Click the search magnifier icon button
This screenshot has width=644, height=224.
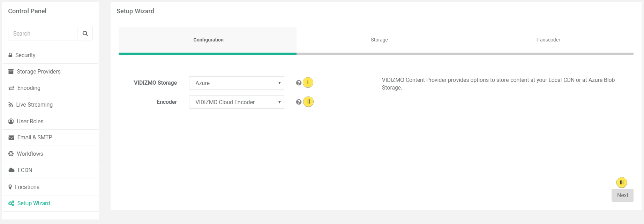coord(85,33)
